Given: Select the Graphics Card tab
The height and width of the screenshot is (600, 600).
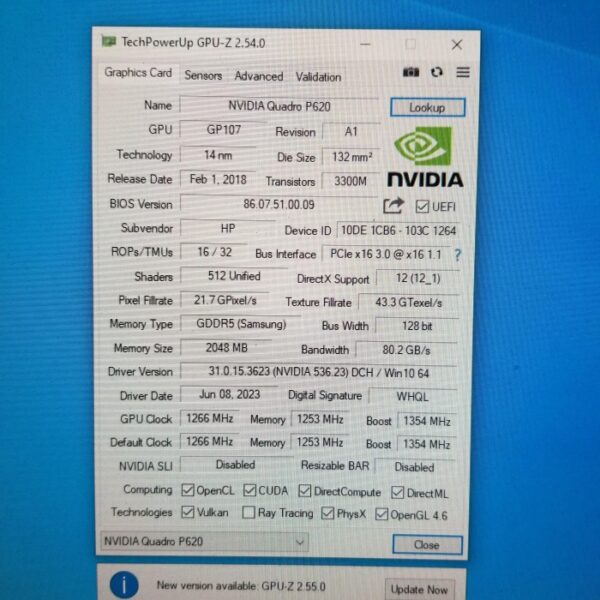Looking at the screenshot, I should (138, 73).
